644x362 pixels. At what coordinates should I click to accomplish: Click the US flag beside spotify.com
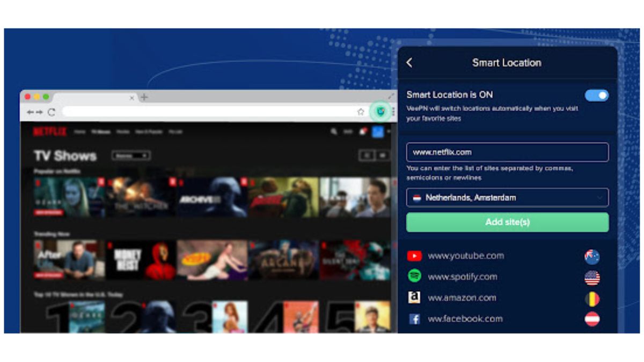click(x=592, y=277)
